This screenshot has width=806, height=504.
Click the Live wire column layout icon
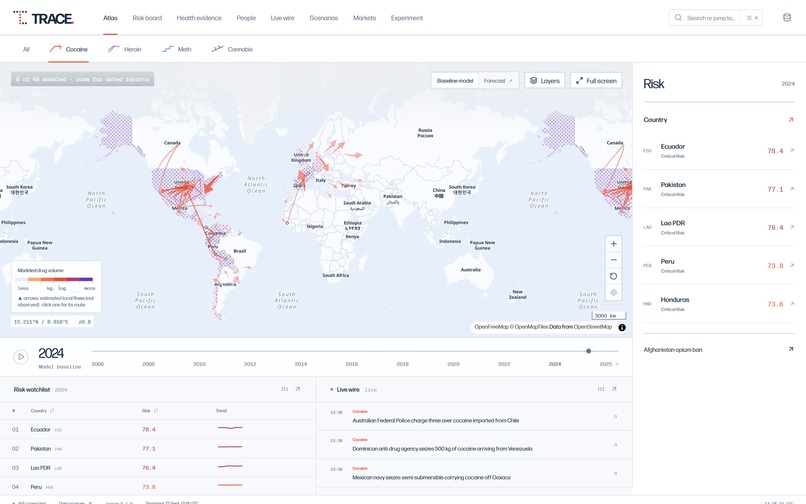coord(600,389)
